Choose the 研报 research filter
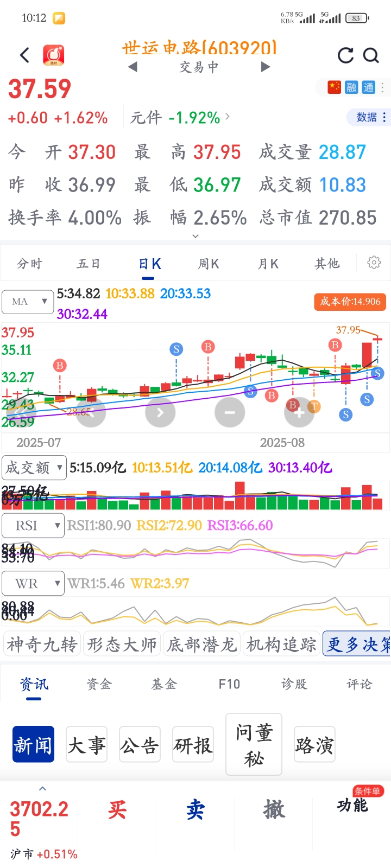 (193, 744)
